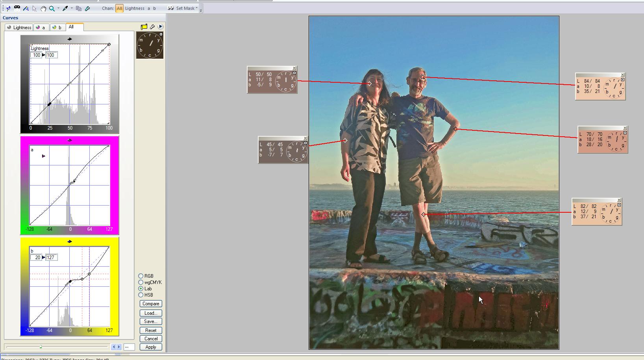Click the wrench settings icon in Curves panel
Viewport: 644px width, 360px height.
click(x=152, y=27)
